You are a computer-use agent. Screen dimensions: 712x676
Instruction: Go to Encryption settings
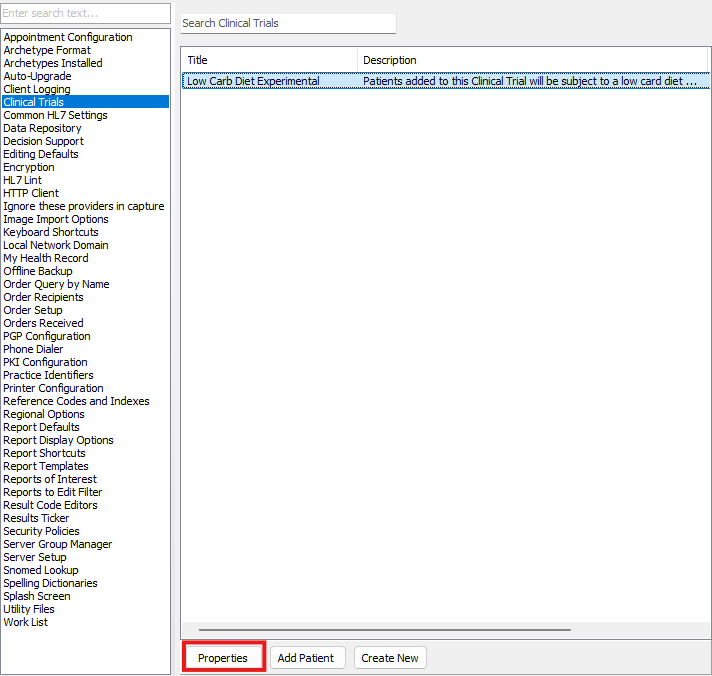click(x=29, y=167)
